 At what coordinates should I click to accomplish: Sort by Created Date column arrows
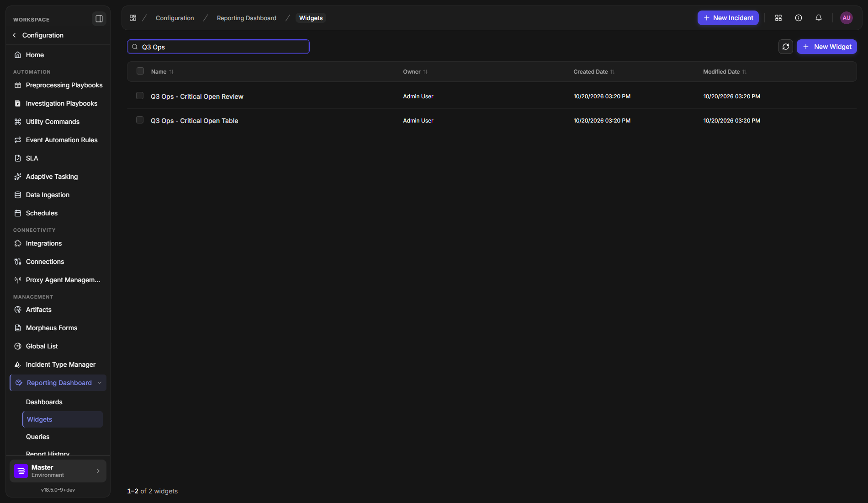click(613, 72)
